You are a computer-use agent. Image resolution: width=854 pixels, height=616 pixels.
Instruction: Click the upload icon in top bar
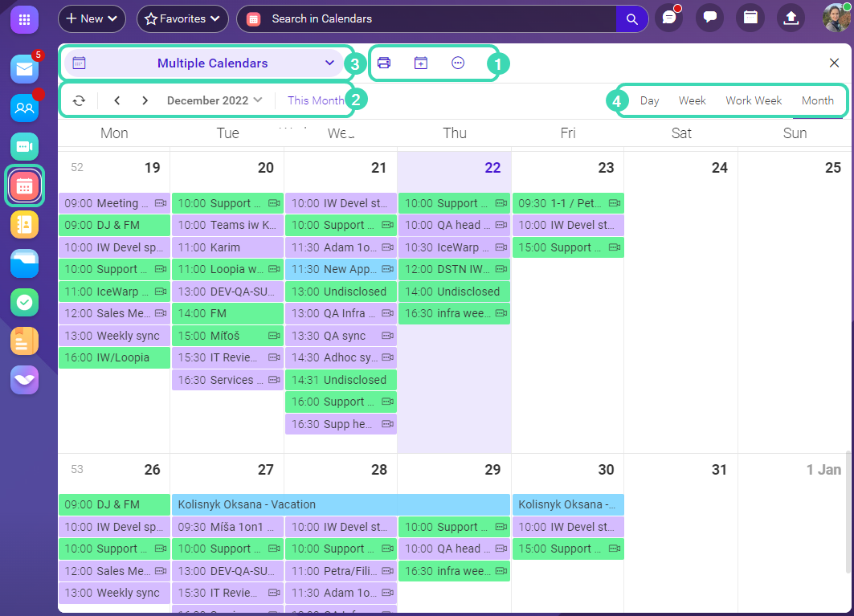click(791, 18)
